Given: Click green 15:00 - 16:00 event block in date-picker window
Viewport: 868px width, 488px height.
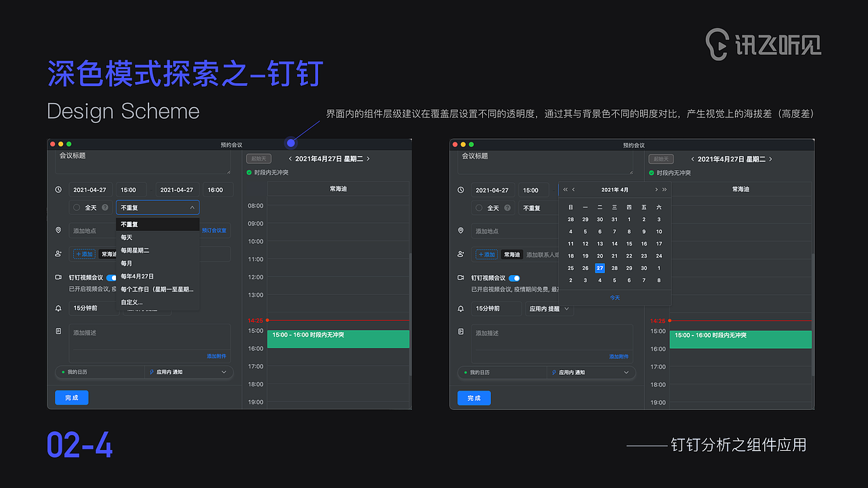Looking at the screenshot, I should point(741,339).
